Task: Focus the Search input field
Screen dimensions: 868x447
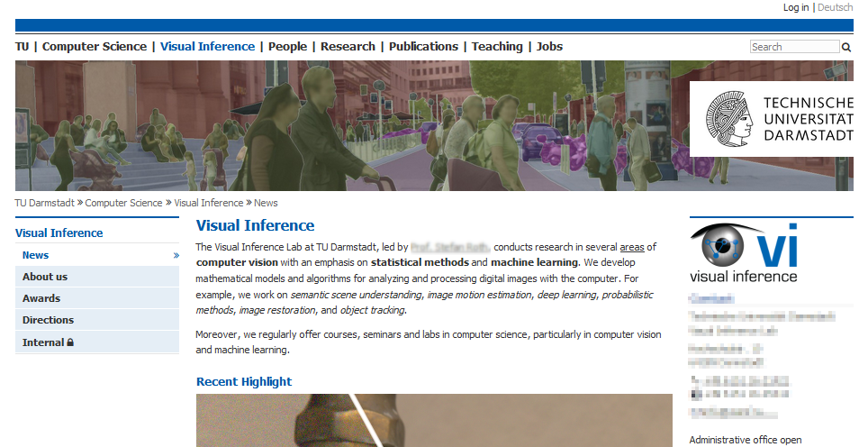Action: point(794,47)
